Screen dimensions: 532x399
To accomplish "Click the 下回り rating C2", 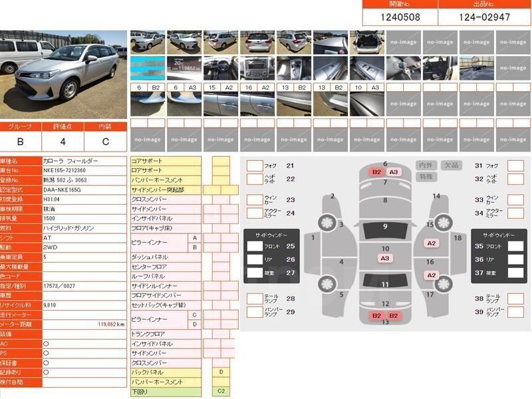I will pos(221,391).
